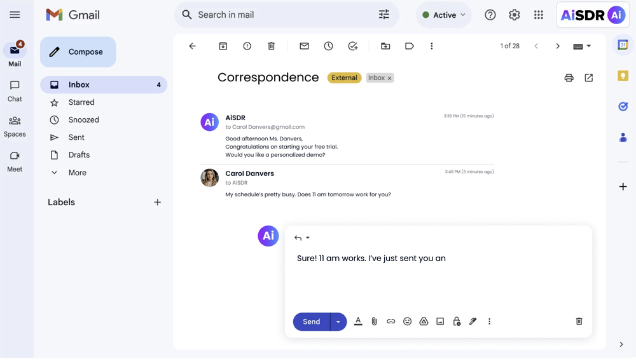
Task: Click the Gmail logo
Action: point(73,15)
